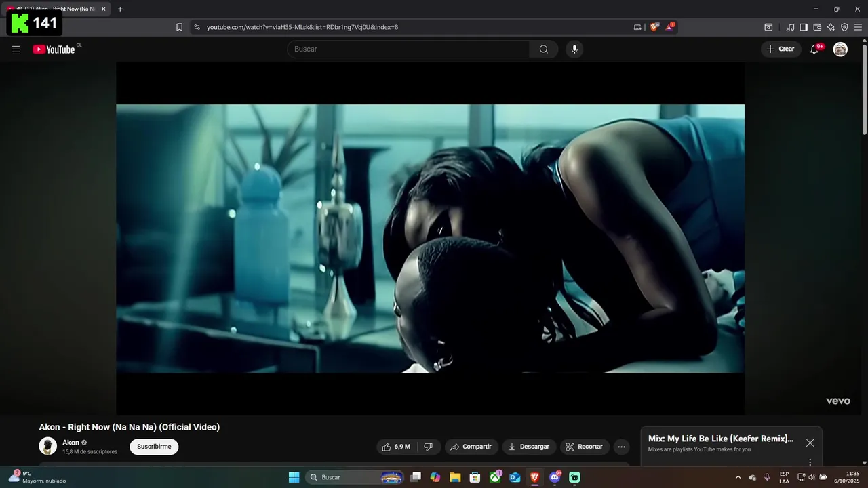Open Mix playlist three-dot options menu
The width and height of the screenshot is (868, 488).
pos(810,462)
